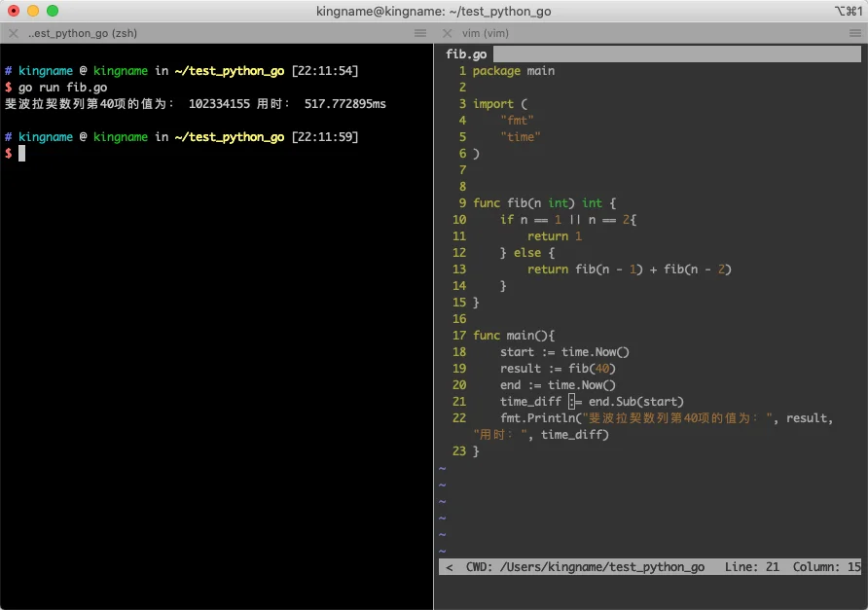Click the elapsed time 517.772895ms
The height and width of the screenshot is (610, 868).
(x=344, y=104)
